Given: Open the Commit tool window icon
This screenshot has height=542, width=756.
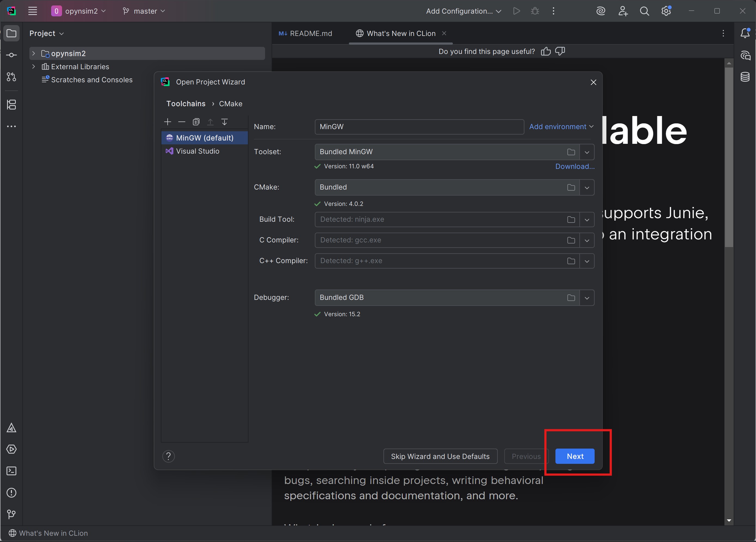Looking at the screenshot, I should click(11, 55).
